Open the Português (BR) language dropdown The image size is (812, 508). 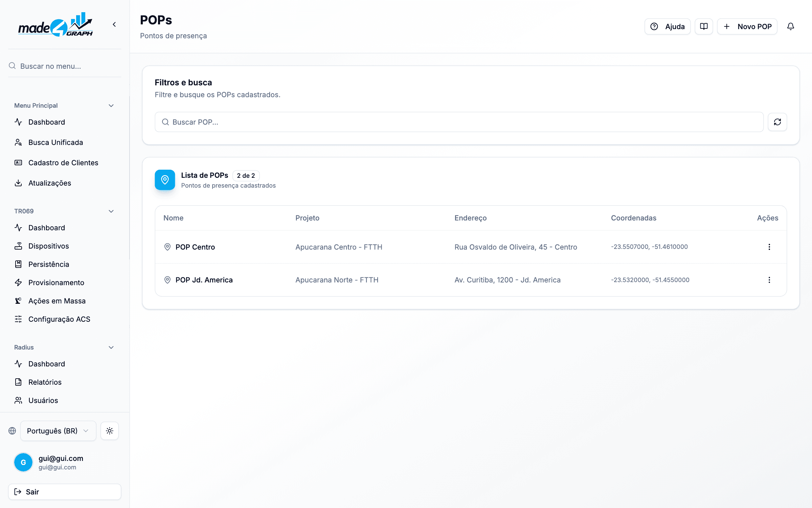coord(58,431)
